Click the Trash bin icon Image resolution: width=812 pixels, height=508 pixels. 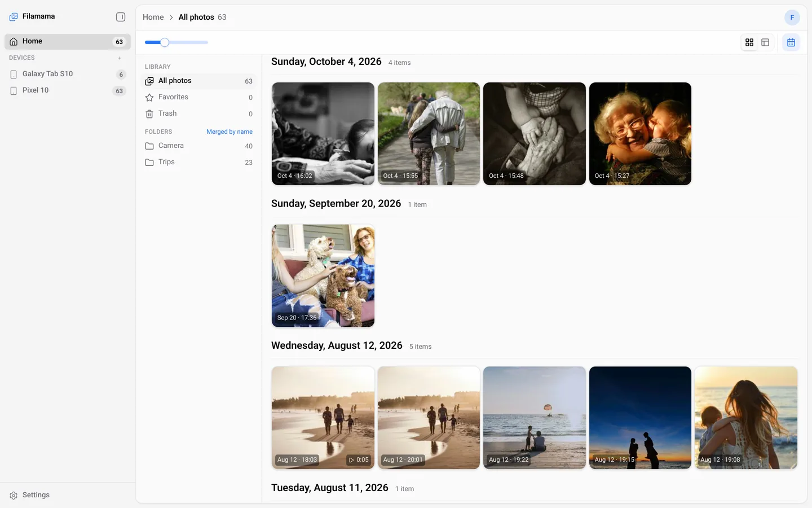[149, 114]
